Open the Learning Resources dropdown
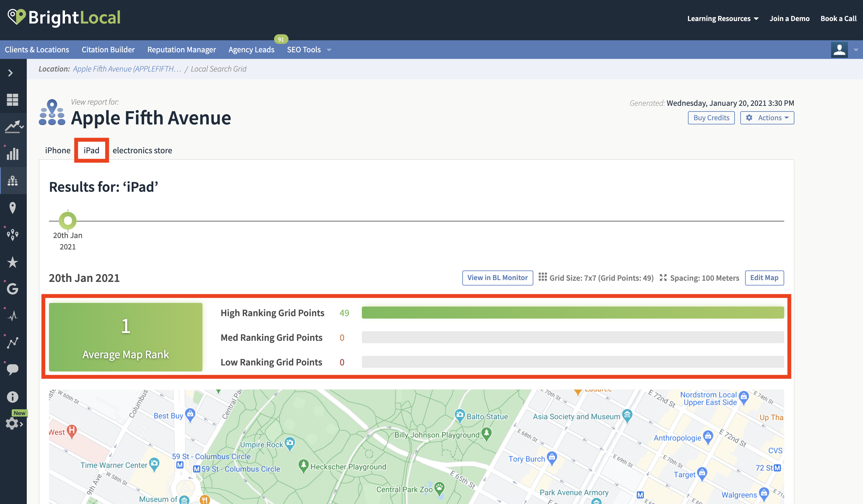The width and height of the screenshot is (863, 504). click(723, 18)
